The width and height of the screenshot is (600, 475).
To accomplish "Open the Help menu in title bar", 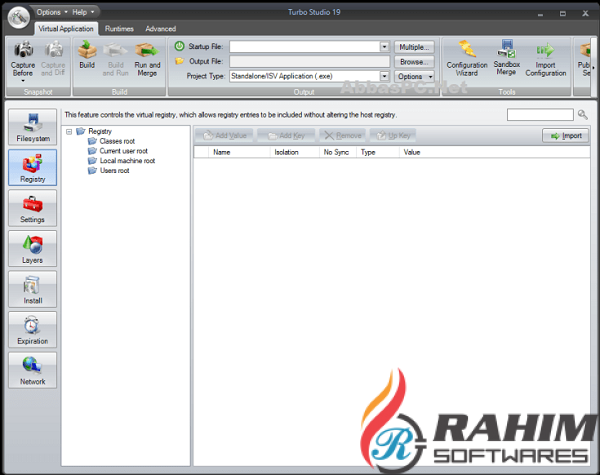I will [83, 12].
